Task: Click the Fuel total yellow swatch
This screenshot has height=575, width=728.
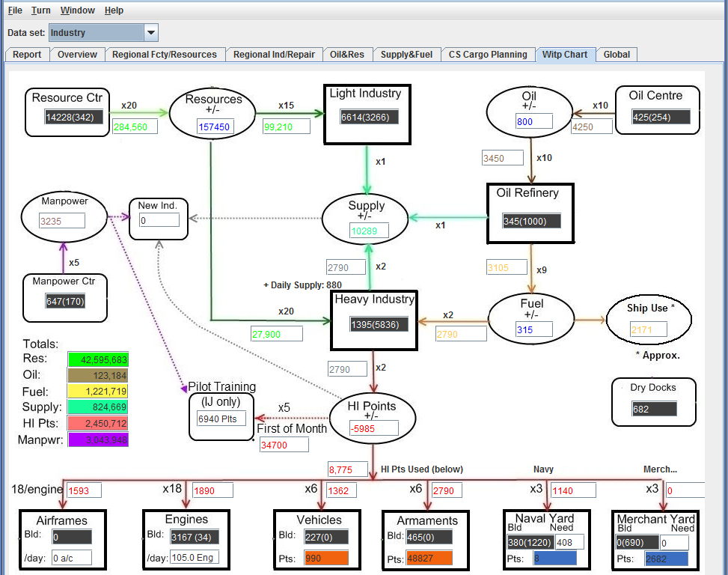Action: tap(98, 391)
